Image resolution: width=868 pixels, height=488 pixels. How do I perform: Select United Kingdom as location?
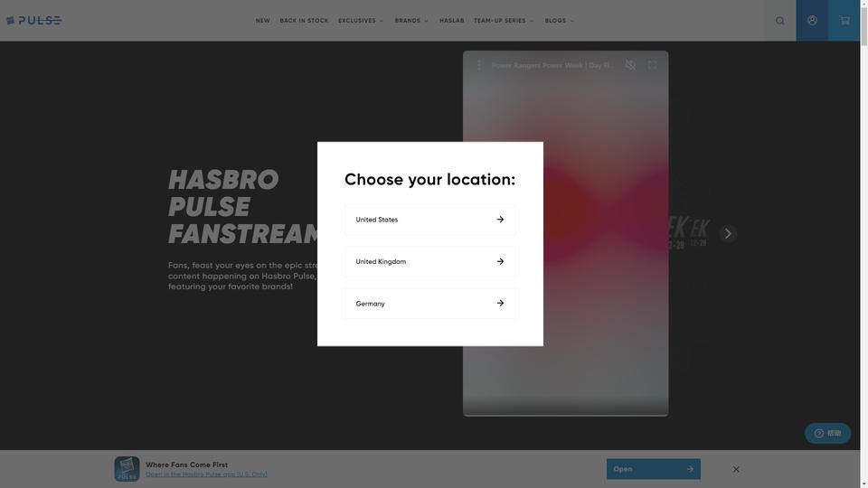[430, 262]
